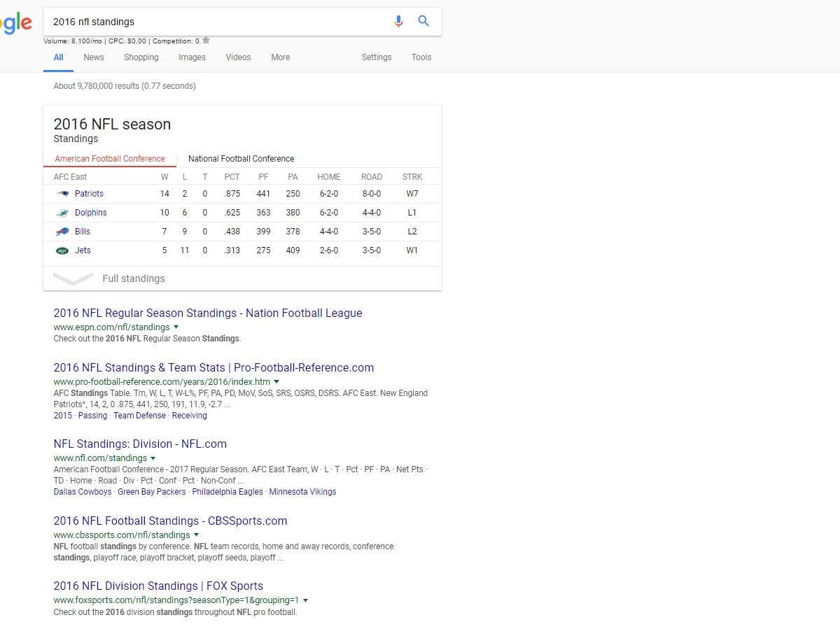The image size is (840, 636).
Task: Open the Philadelphia Eagles sitelink
Action: pyautogui.click(x=227, y=492)
